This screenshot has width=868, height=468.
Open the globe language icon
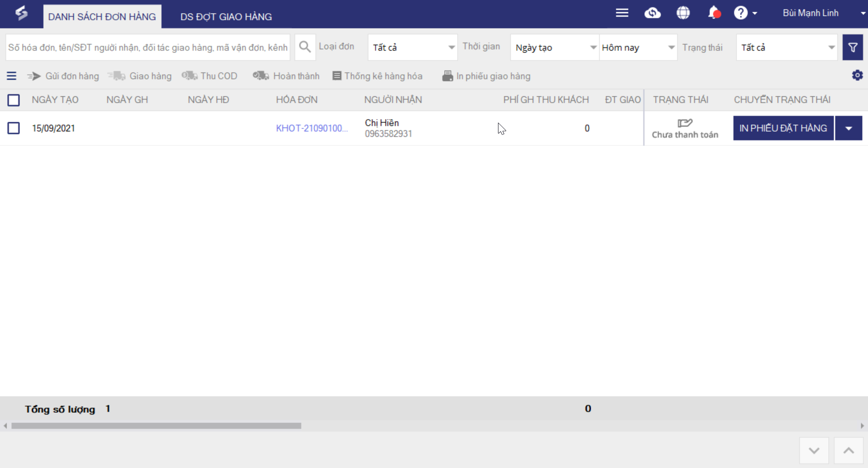[683, 13]
